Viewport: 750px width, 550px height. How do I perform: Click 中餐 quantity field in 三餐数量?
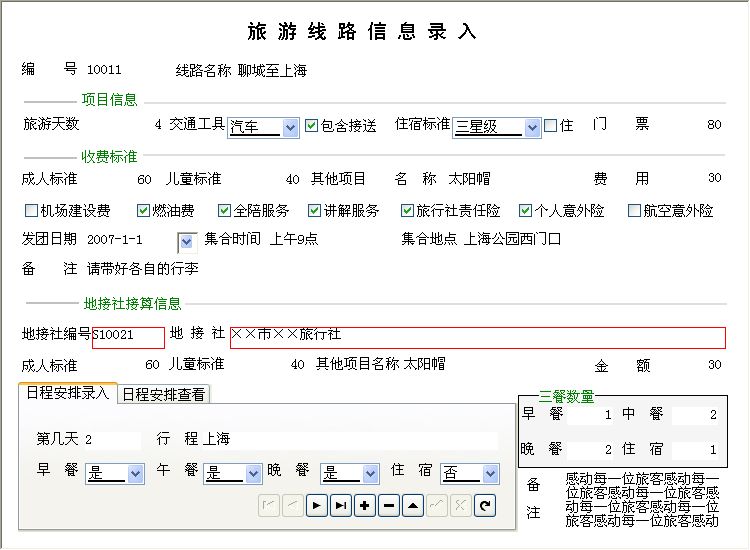click(x=695, y=415)
